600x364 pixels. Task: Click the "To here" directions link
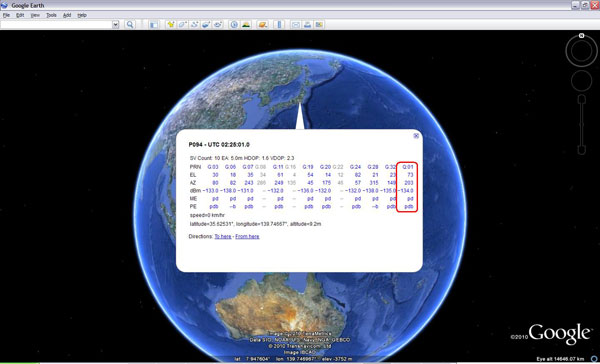click(223, 237)
